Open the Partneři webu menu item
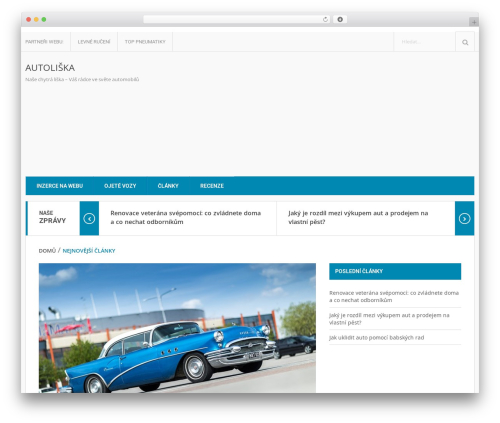Image resolution: width=500 pixels, height=423 pixels. [x=44, y=42]
